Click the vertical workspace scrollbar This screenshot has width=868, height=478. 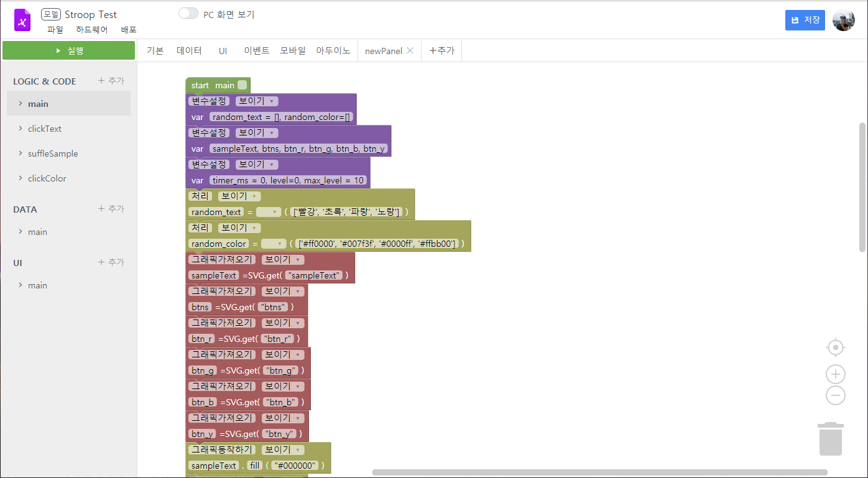(862, 187)
